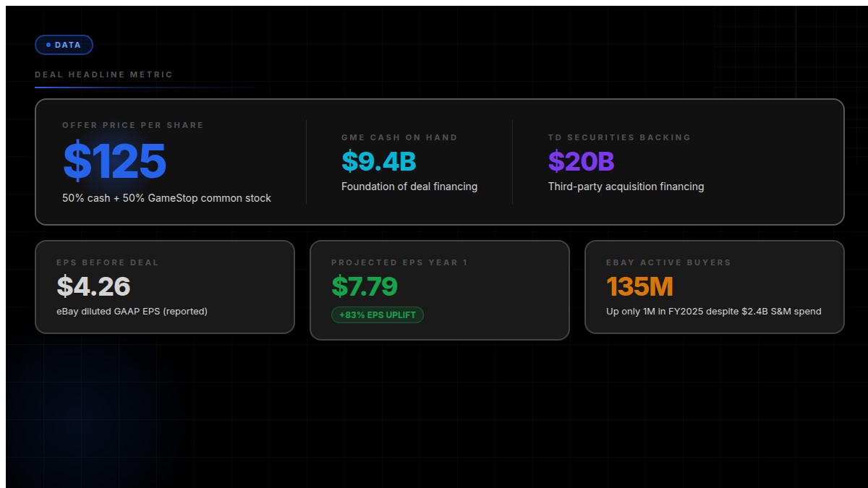
Task: Select the $4.26 EPS value
Action: click(x=93, y=286)
